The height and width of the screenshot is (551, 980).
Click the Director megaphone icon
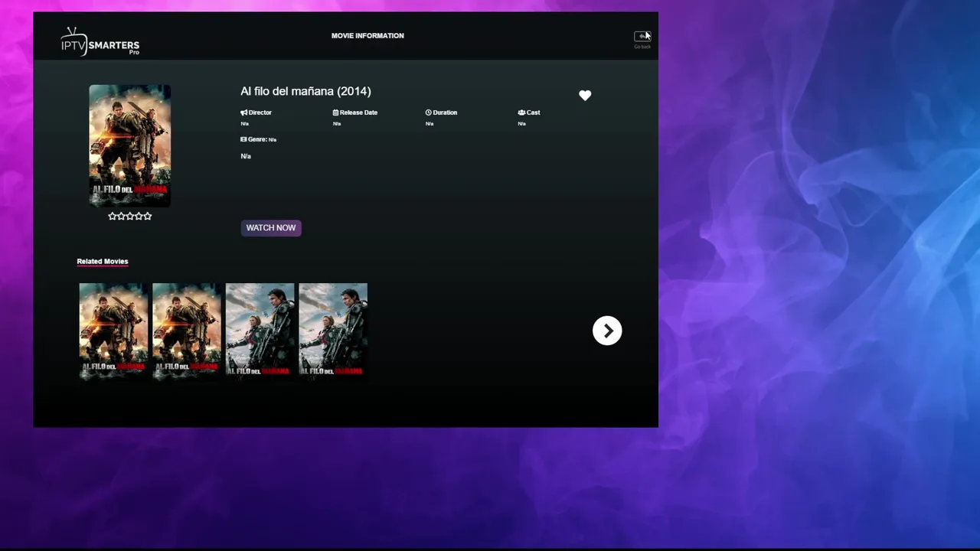[244, 112]
